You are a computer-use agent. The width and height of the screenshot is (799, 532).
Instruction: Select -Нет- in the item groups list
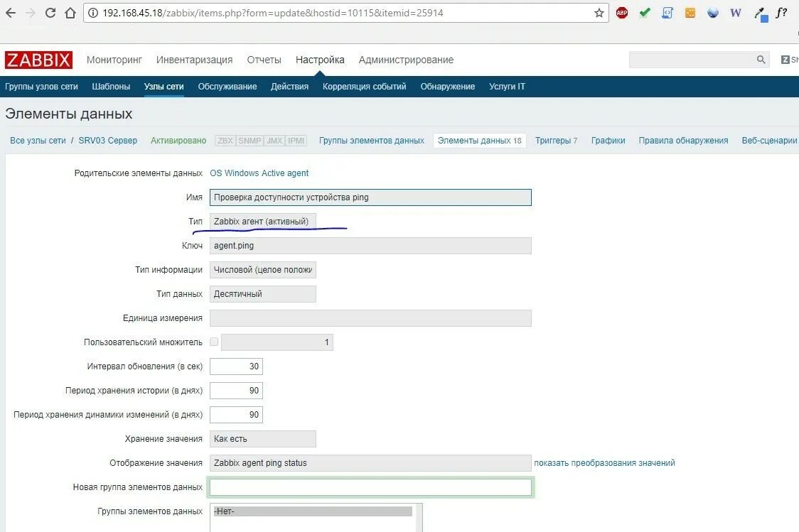point(312,511)
